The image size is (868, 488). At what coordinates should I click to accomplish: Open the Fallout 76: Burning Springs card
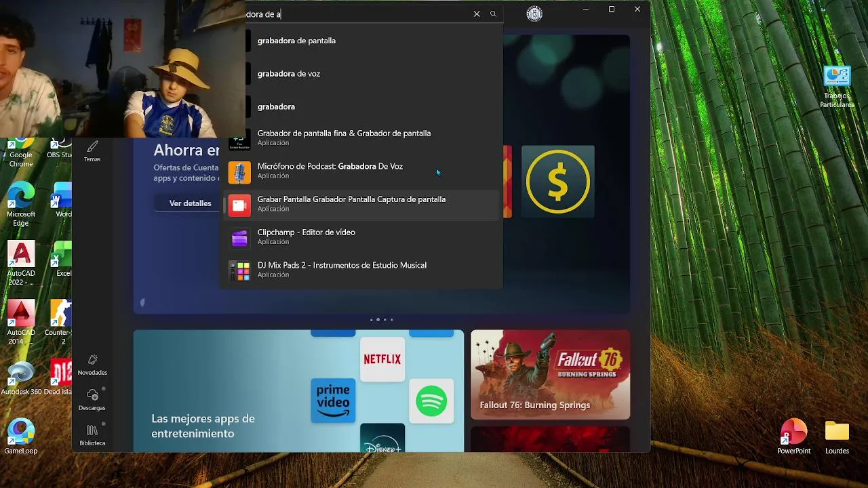tap(550, 375)
